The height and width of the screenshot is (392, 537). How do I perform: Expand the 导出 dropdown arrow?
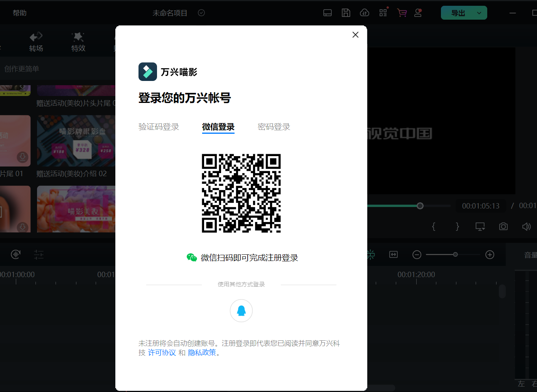(479, 13)
